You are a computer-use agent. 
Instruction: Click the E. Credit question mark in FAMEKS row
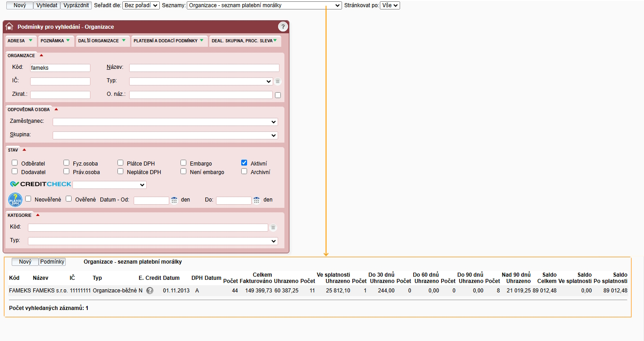[x=150, y=291]
